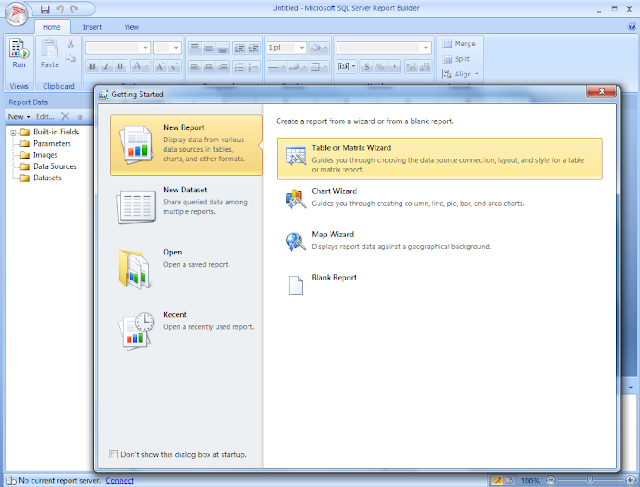This screenshot has height=487, width=640.
Task: Open the New dropdown in Report Data pane
Action: [x=19, y=117]
